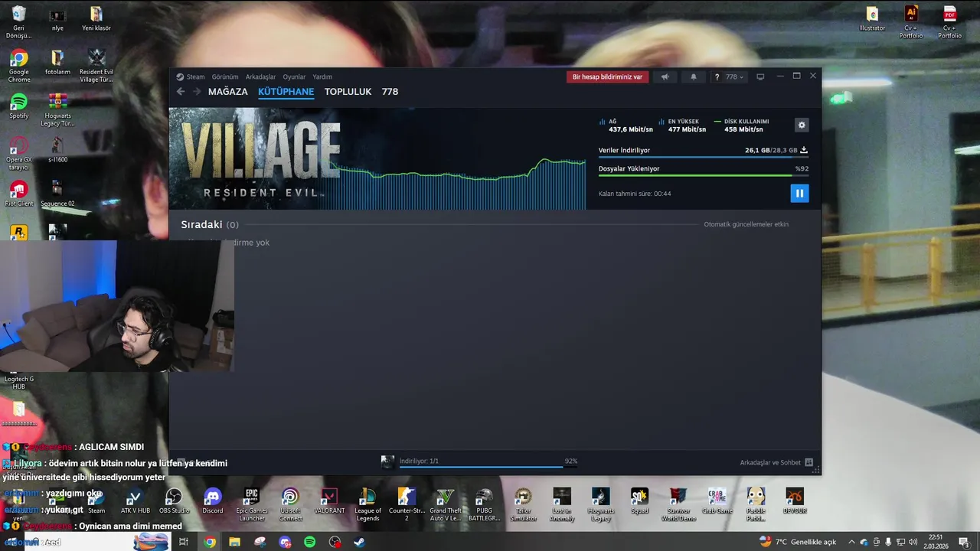Open the Discord desktop shortcut
This screenshot has height=551, width=980.
(x=213, y=501)
